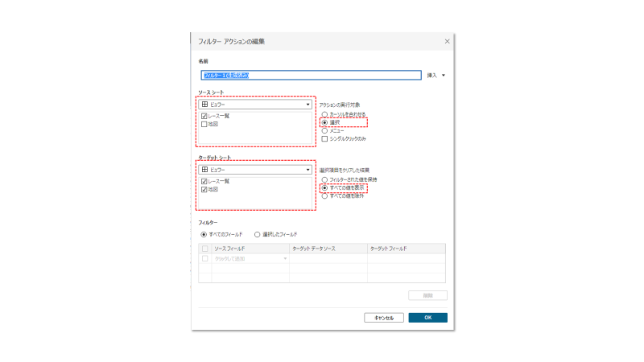
Task: Select すべての値を除外 radio button
Action: coord(324,195)
